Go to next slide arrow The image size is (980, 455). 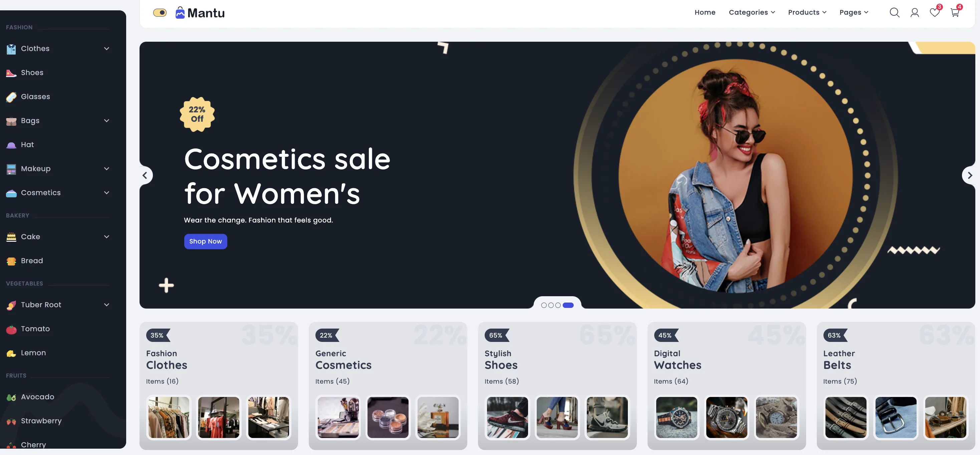[x=970, y=175]
